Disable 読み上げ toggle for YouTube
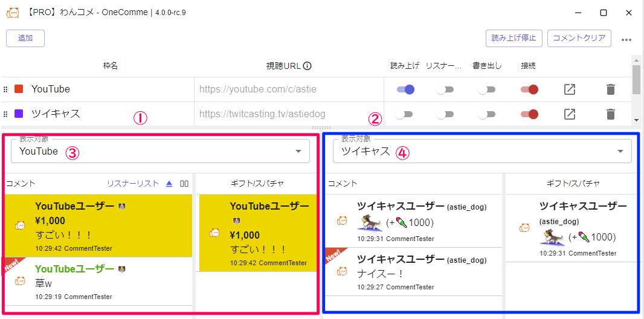The image size is (644, 319). [x=405, y=89]
